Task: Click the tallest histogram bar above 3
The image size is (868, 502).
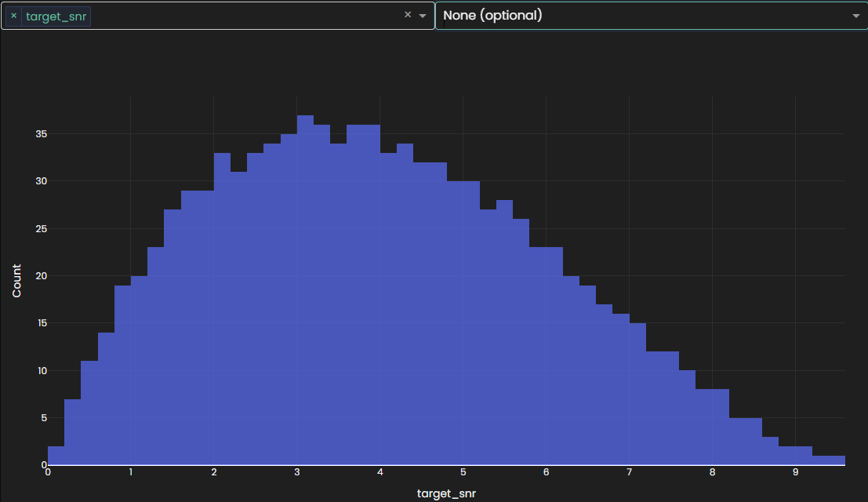Action: (305, 290)
